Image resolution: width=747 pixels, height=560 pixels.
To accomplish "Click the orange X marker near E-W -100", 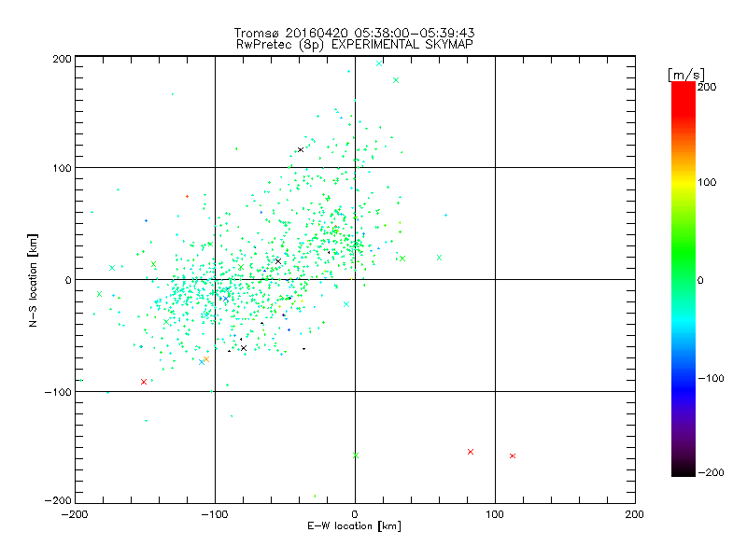I will (x=206, y=359).
